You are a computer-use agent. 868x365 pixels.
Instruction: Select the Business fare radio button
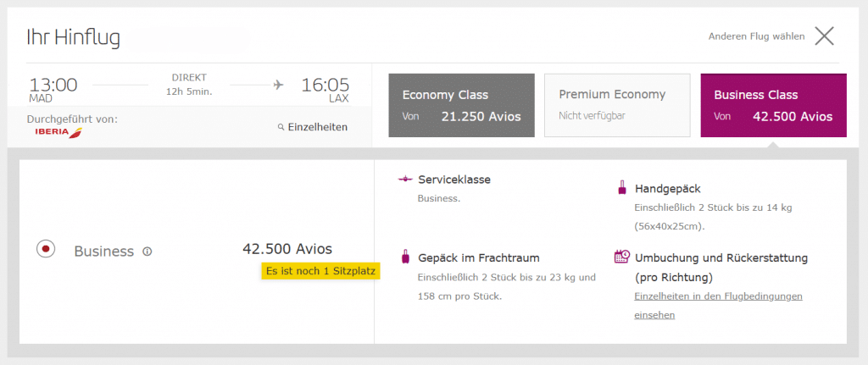click(46, 250)
